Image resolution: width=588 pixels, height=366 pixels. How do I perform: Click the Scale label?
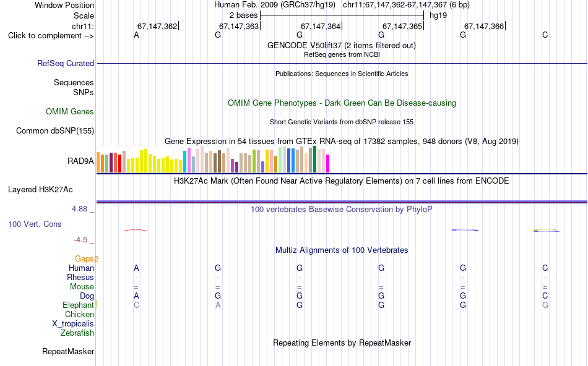pos(84,15)
